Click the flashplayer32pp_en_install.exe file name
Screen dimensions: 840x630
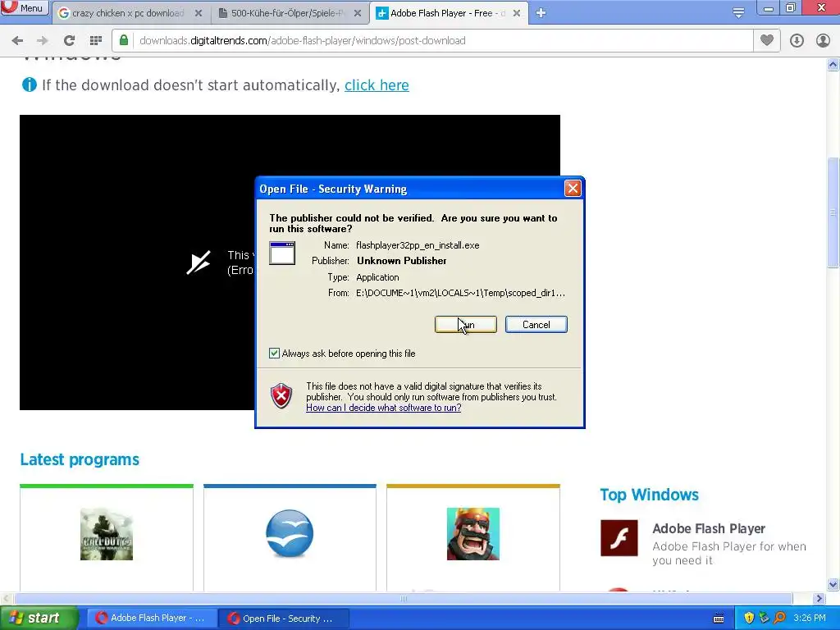[418, 245]
